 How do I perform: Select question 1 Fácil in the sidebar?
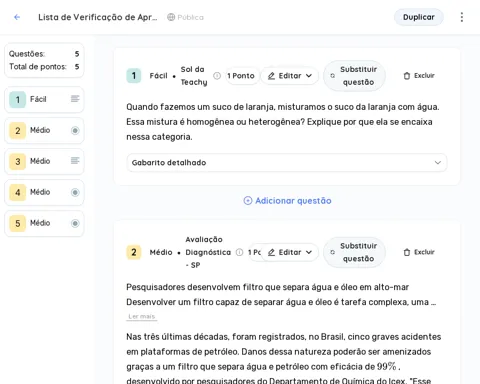[44, 99]
